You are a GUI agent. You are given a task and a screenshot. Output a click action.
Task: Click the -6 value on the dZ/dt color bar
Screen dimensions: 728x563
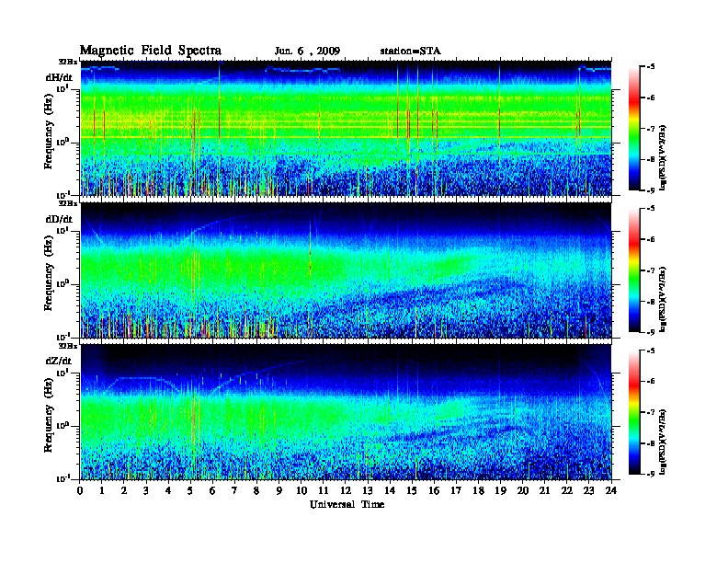point(651,382)
